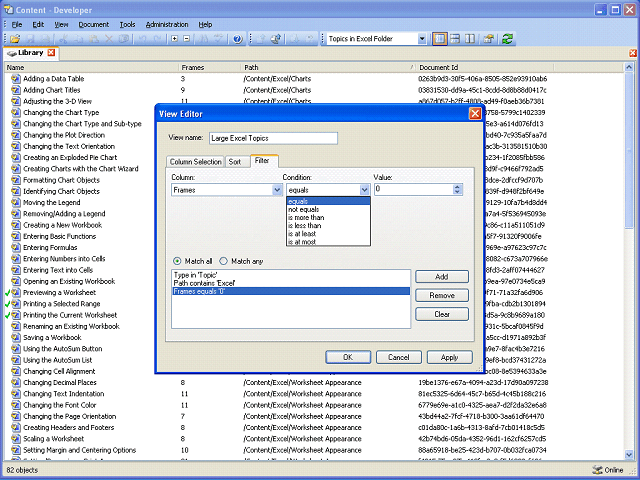640x480 pixels.
Task: Click the Value number field
Action: 413,189
